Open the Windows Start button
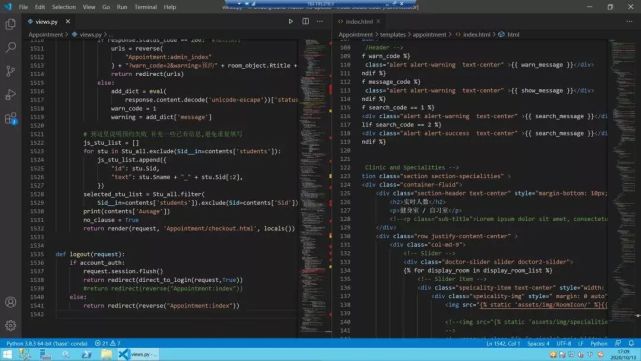This screenshot has width=641, height=361. pos(7,354)
